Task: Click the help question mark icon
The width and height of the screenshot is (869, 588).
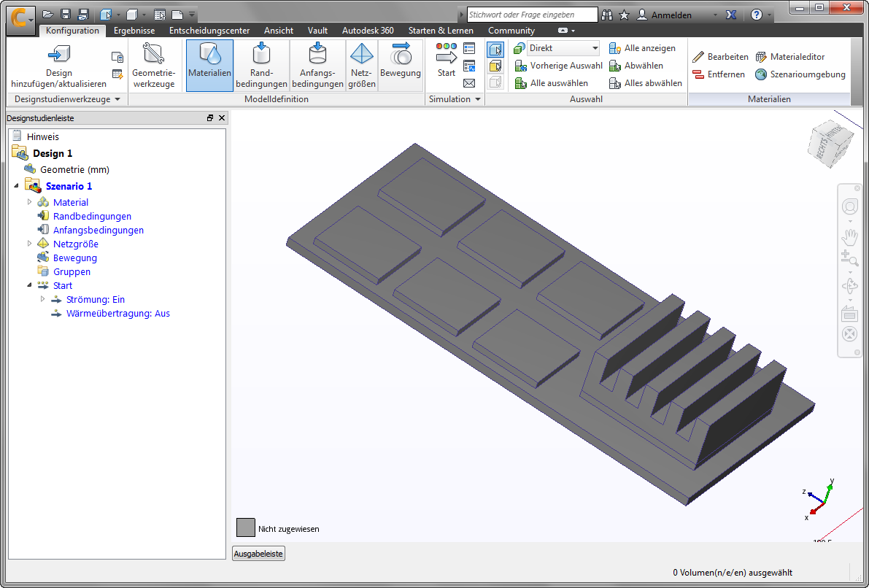Action: pos(757,15)
